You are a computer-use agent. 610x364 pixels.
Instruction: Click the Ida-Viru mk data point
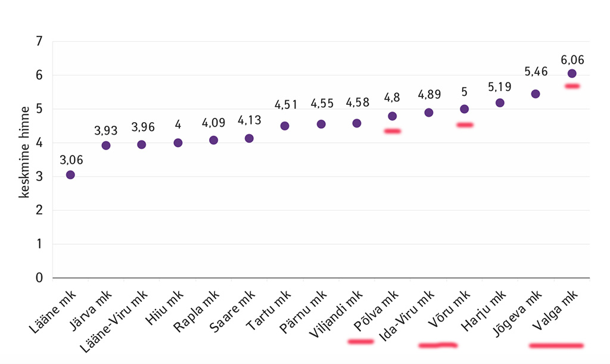[x=428, y=113]
